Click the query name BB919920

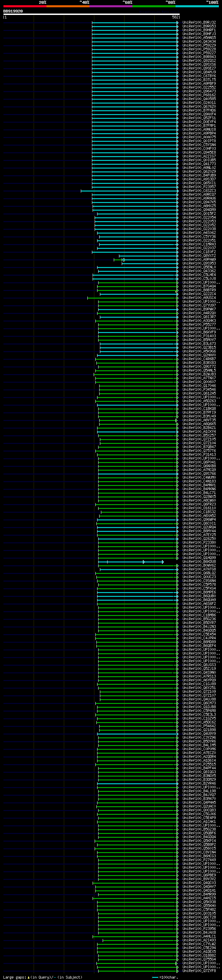(13, 11)
